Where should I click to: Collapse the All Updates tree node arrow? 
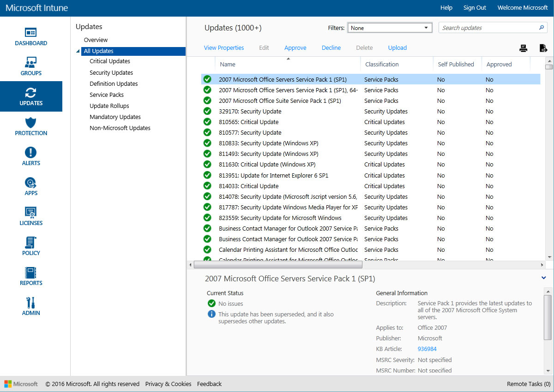click(x=78, y=51)
